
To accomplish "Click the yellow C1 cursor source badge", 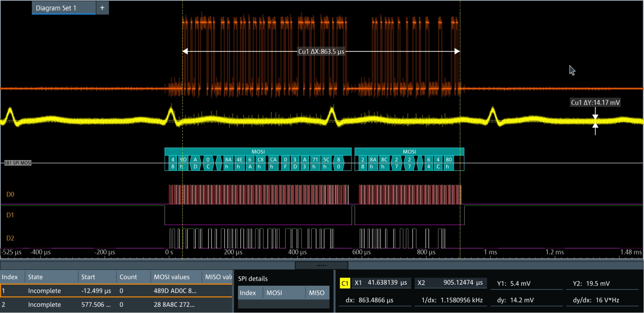I will [345, 283].
